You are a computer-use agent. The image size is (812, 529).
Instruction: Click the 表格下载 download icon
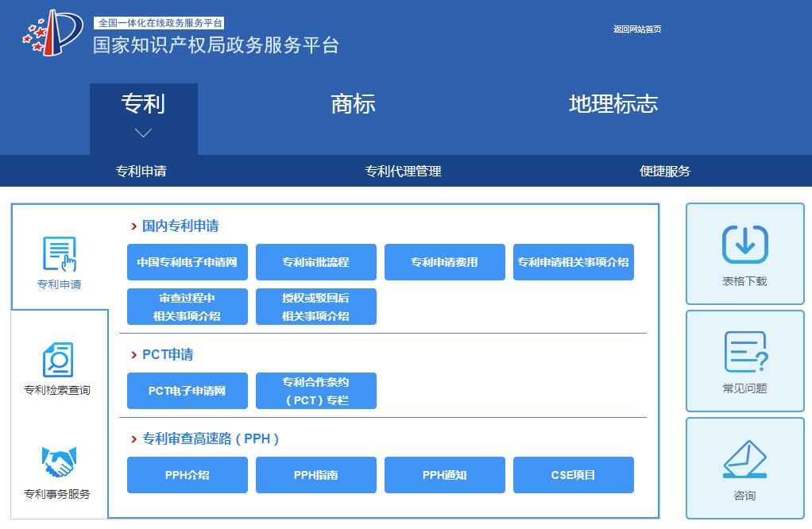pos(744,245)
